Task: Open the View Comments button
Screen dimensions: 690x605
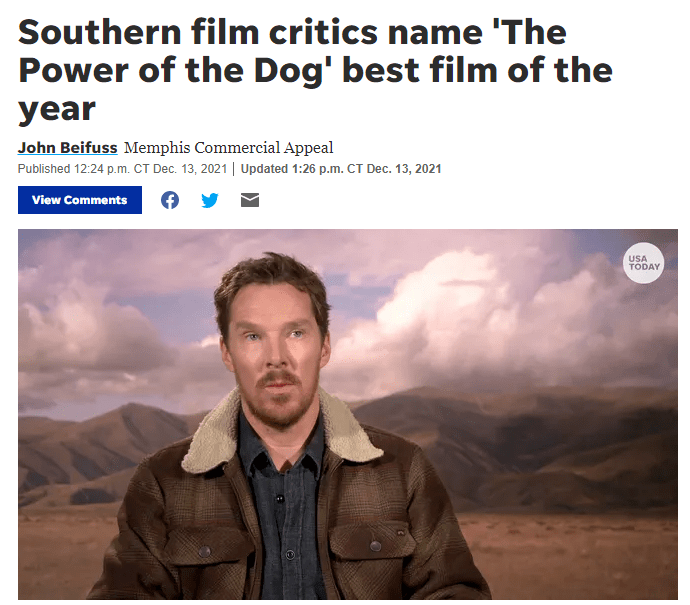Action: coord(80,200)
